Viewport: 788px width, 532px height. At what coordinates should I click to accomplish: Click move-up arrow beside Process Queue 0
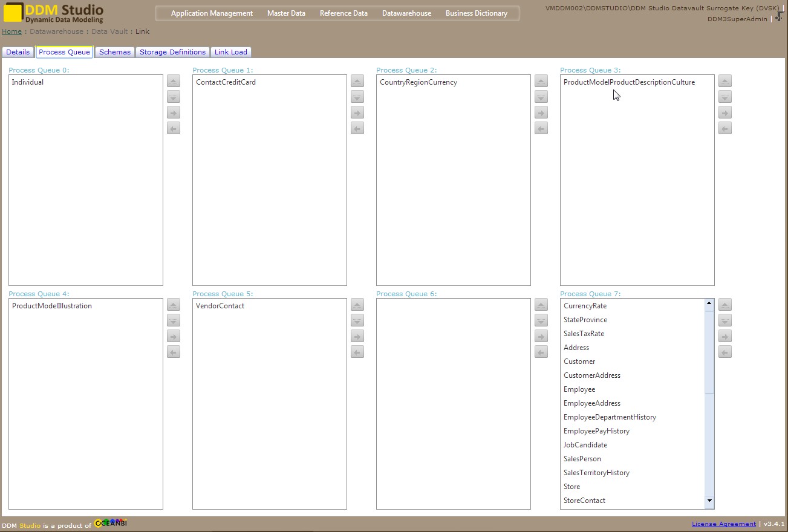pyautogui.click(x=174, y=81)
